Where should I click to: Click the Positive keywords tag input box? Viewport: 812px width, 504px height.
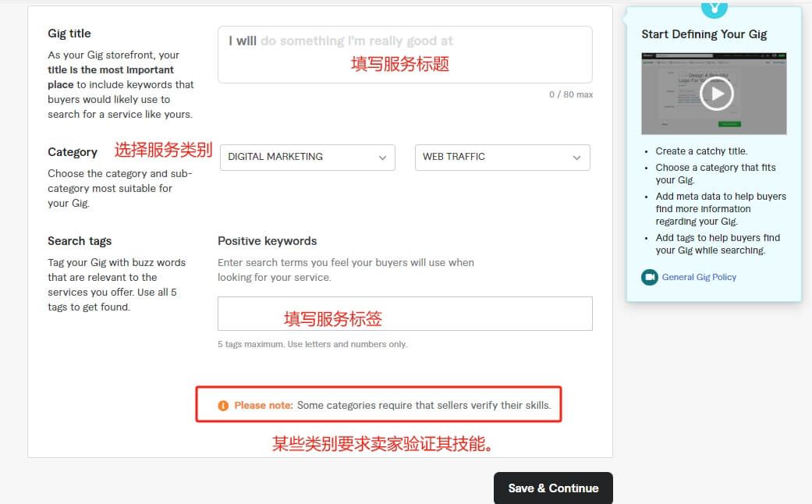click(405, 313)
